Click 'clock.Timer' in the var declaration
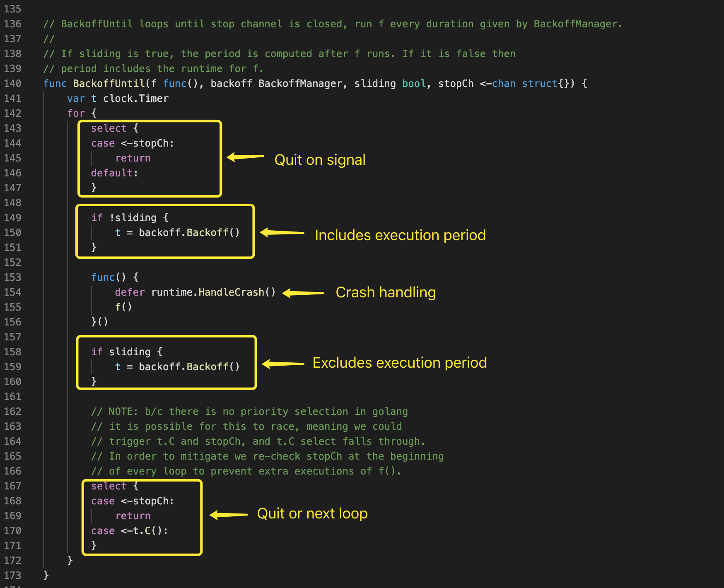Image resolution: width=724 pixels, height=588 pixels. point(136,99)
